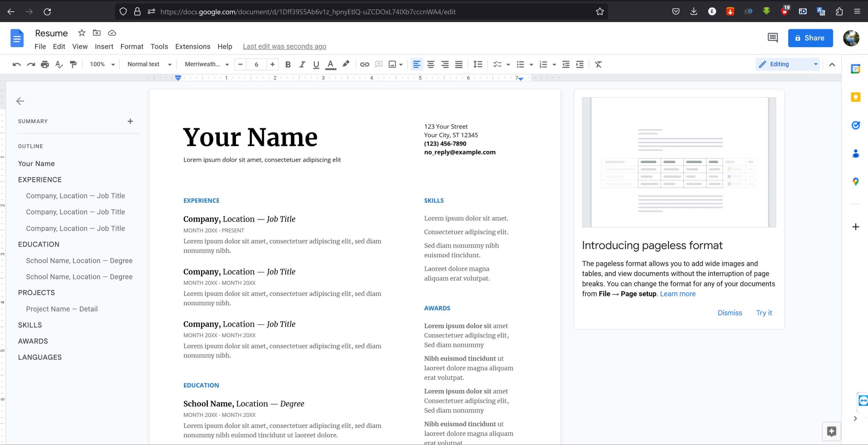Open the zoom level dropdown
The image size is (868, 445).
pyautogui.click(x=102, y=64)
